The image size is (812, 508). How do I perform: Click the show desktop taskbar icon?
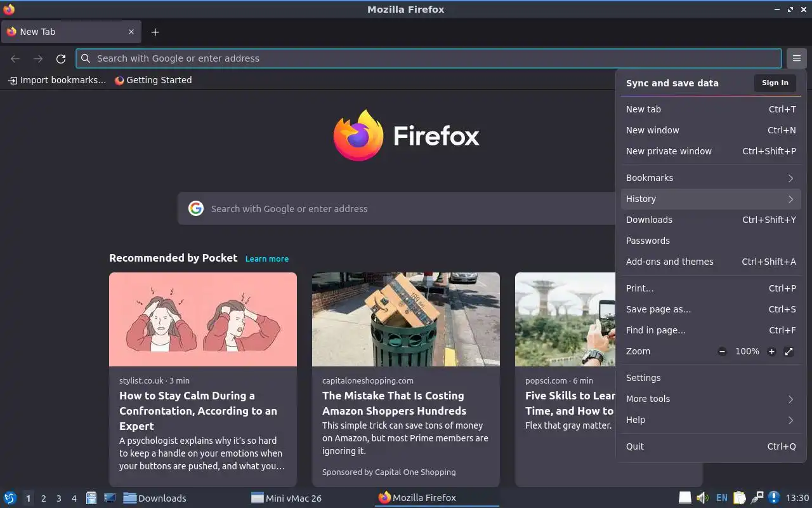tap(109, 498)
